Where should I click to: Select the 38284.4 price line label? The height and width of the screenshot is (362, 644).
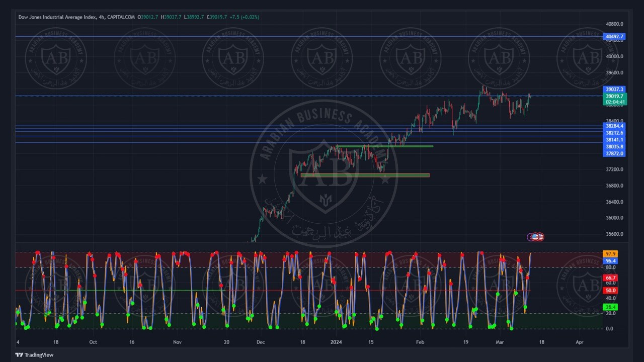coord(614,126)
